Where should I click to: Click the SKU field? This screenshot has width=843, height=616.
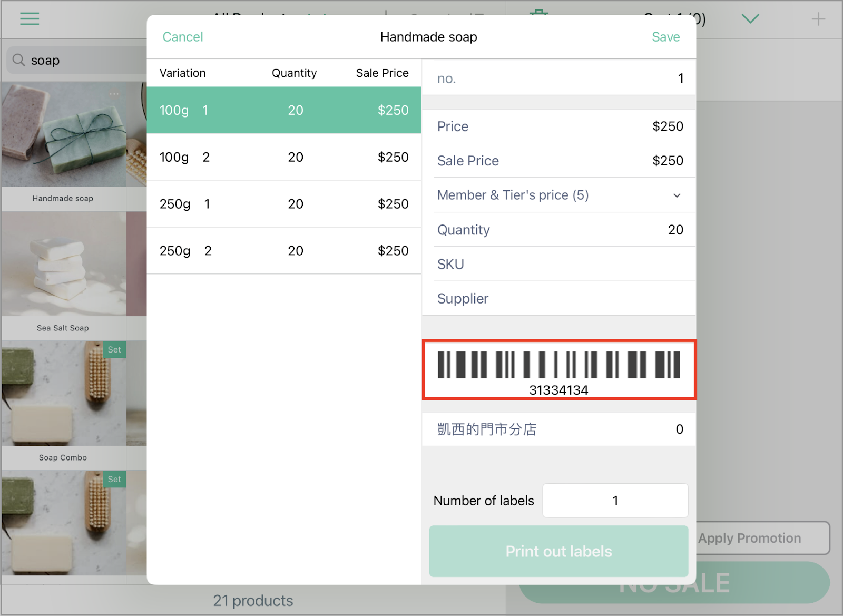coord(564,264)
